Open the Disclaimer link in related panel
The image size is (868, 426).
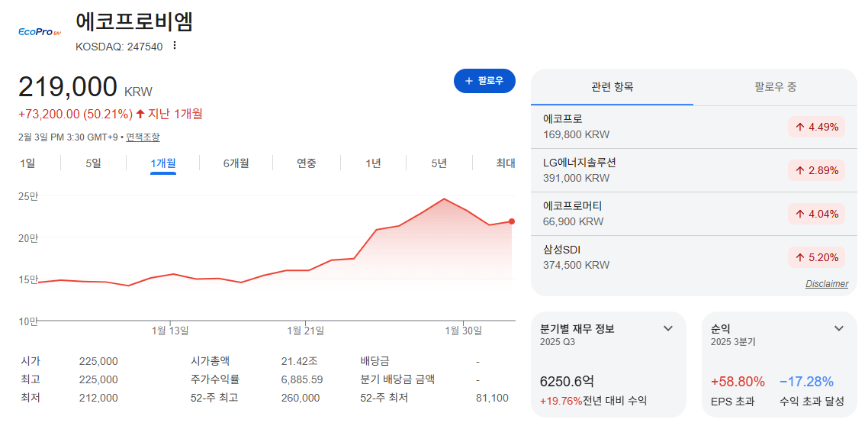click(x=827, y=284)
